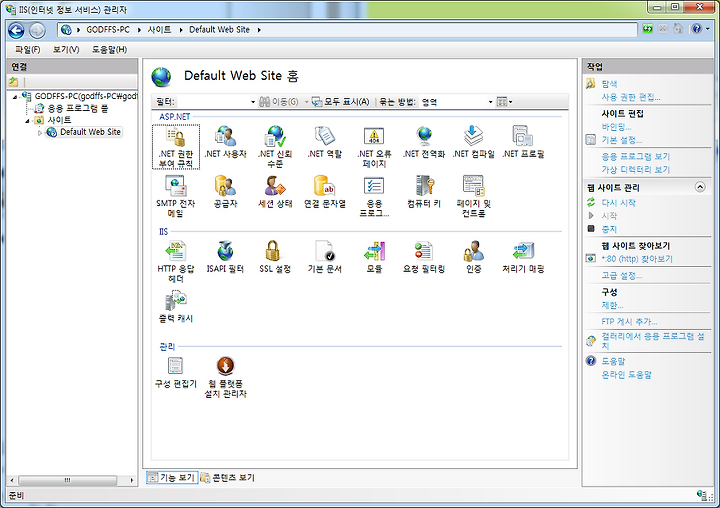Expand the Default Web Site tree node
Image resolution: width=720 pixels, height=508 pixels.
[x=39, y=133]
